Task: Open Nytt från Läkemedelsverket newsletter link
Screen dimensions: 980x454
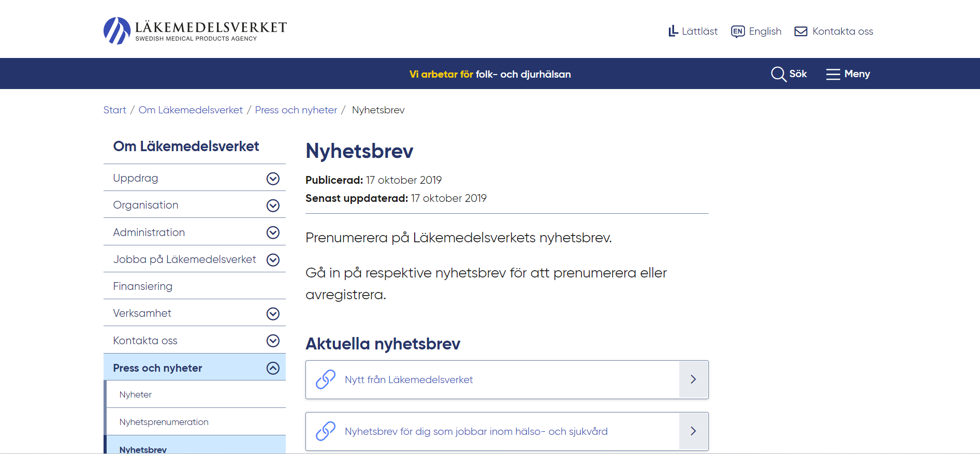Action: coord(409,379)
